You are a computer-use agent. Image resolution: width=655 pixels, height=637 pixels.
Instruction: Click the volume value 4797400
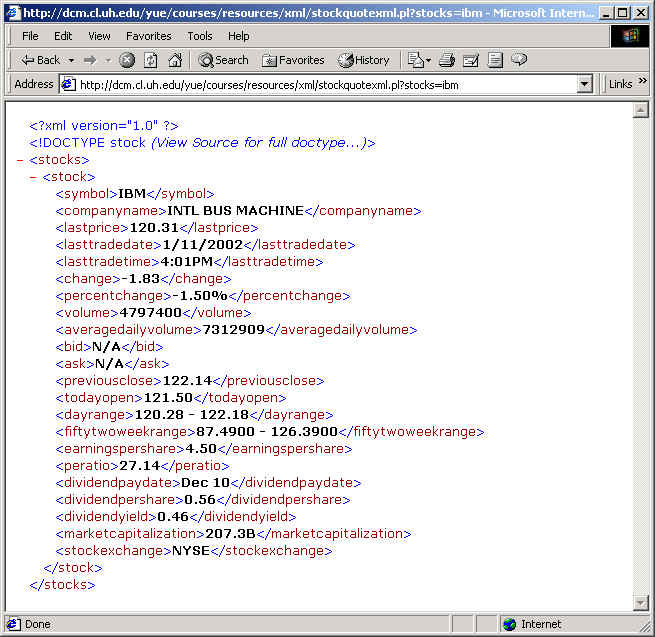pyautogui.click(x=150, y=313)
